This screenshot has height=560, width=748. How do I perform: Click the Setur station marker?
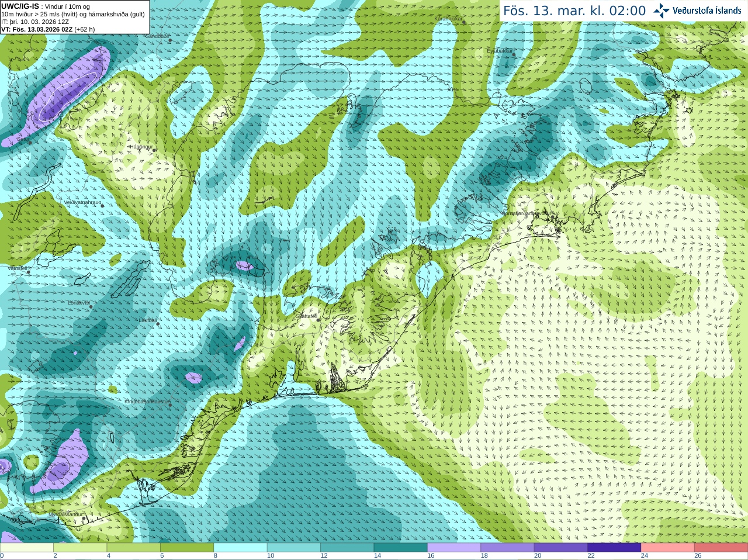[x=30, y=143]
